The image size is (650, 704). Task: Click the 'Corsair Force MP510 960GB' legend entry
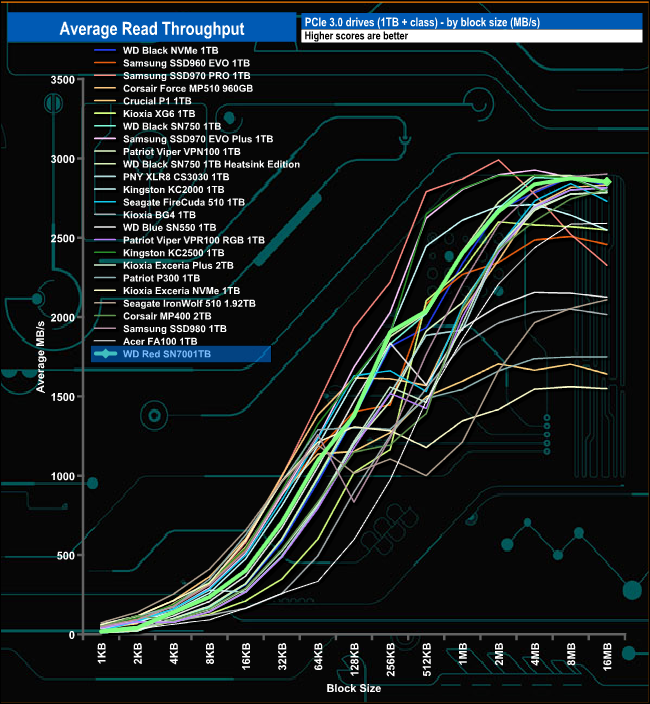(188, 88)
